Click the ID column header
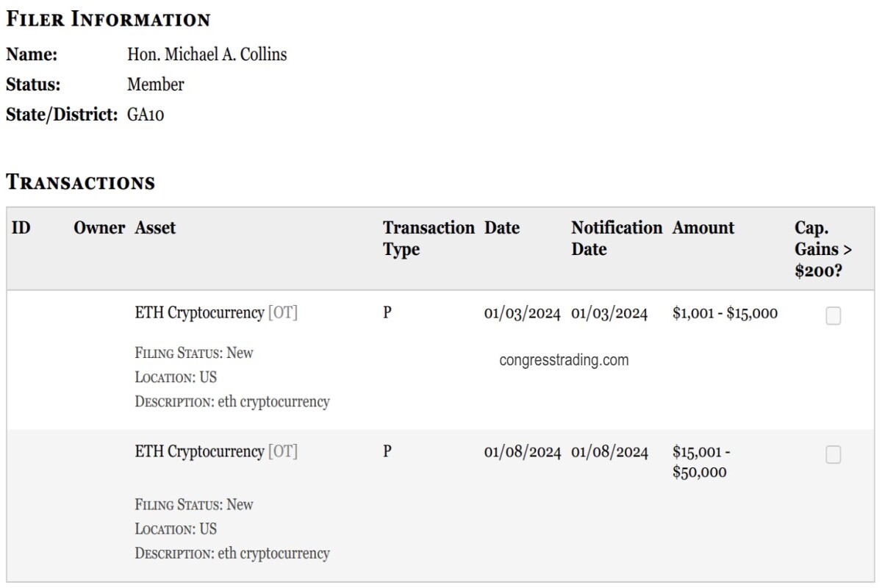 tap(21, 228)
